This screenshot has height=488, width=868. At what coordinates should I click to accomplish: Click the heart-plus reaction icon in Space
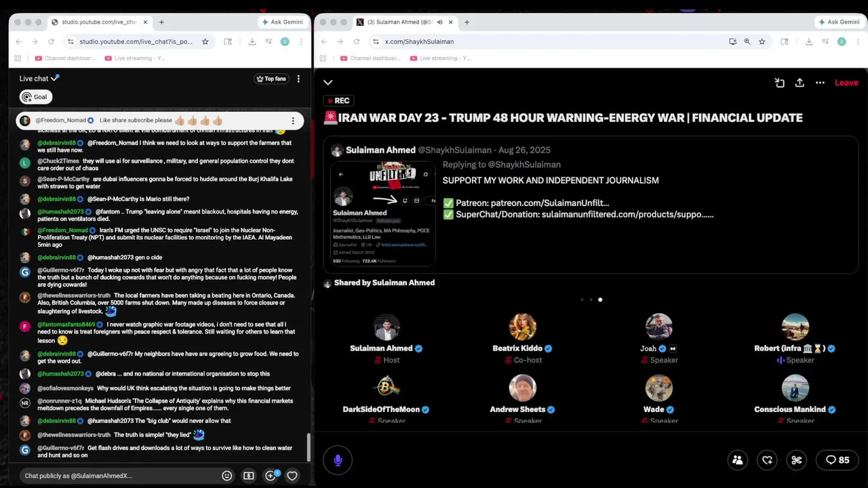pos(768,460)
